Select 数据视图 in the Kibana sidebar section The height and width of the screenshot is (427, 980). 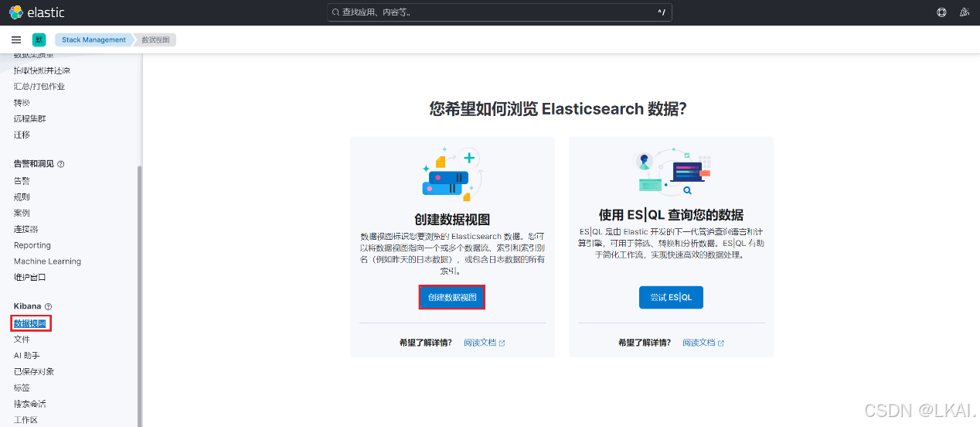[x=30, y=323]
